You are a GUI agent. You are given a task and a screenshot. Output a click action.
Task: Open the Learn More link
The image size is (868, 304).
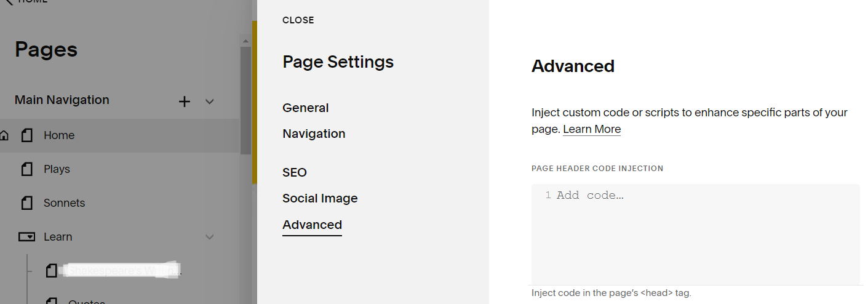[592, 129]
